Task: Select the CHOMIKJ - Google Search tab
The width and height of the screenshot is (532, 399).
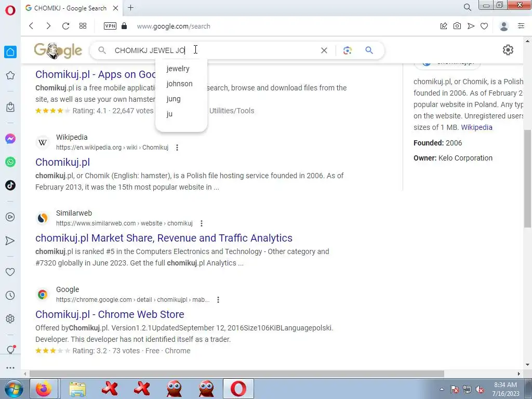Action: click(x=70, y=8)
